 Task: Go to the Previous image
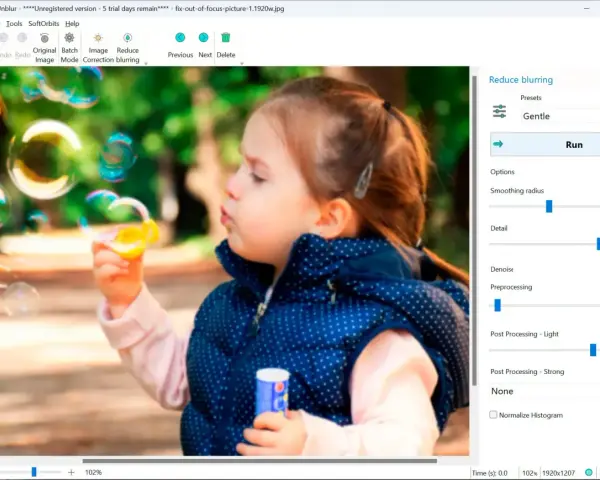(180, 46)
